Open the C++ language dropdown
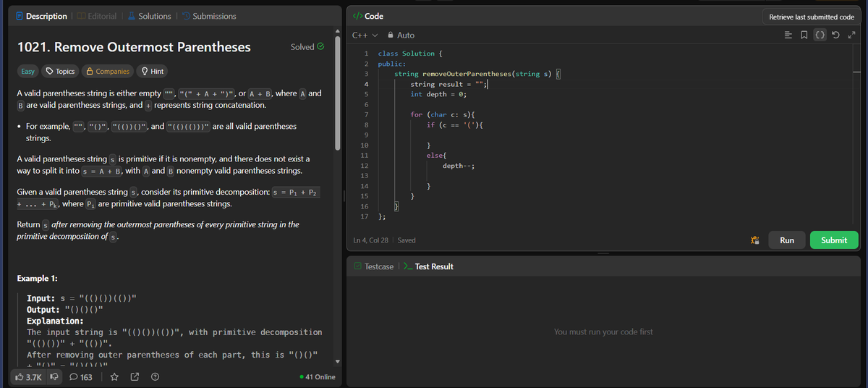Image resolution: width=868 pixels, height=388 pixels. [365, 35]
